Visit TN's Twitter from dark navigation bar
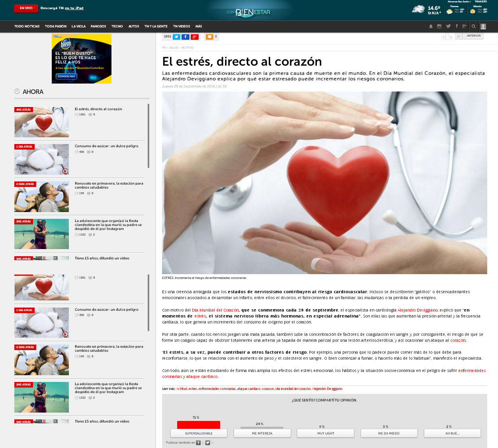The height and width of the screenshot is (448, 498). (x=448, y=27)
